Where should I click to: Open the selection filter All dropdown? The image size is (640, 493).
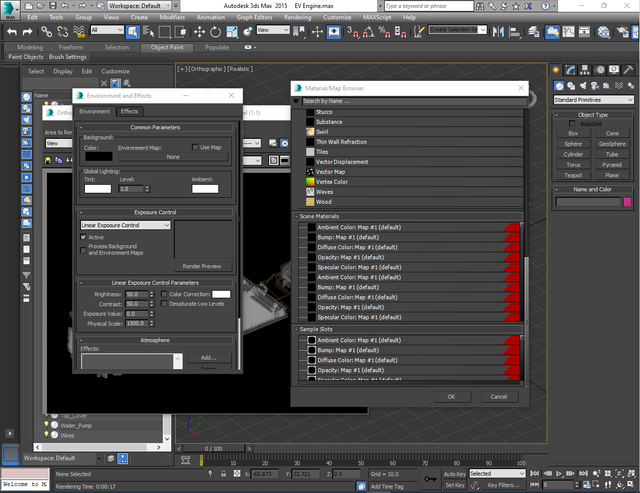(x=107, y=30)
